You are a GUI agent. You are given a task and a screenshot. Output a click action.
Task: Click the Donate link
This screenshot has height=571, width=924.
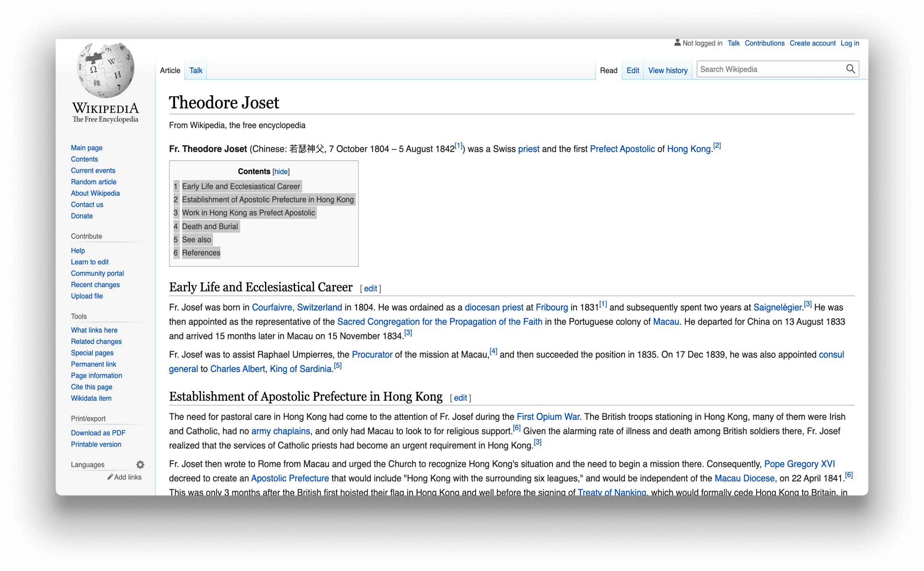(x=82, y=216)
